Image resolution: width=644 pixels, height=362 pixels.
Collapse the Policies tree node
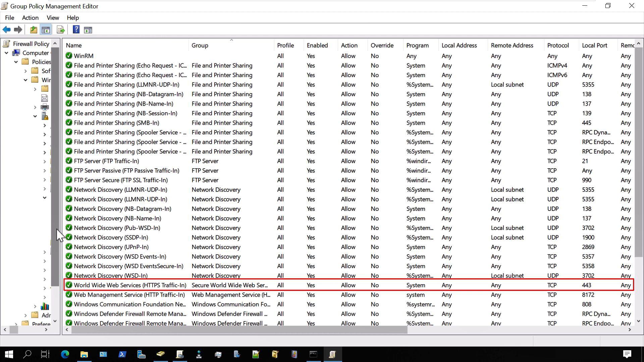tap(16, 62)
